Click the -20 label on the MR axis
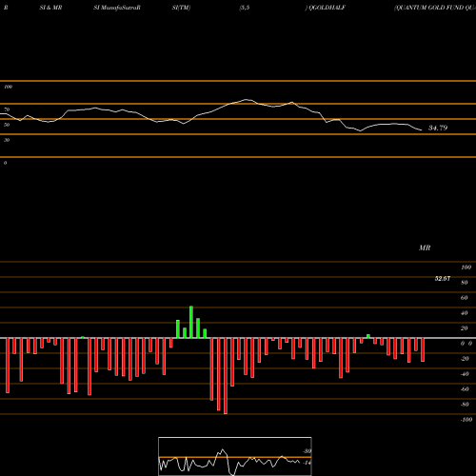The height and width of the screenshot is (476, 476). pyautogui.click(x=465, y=359)
